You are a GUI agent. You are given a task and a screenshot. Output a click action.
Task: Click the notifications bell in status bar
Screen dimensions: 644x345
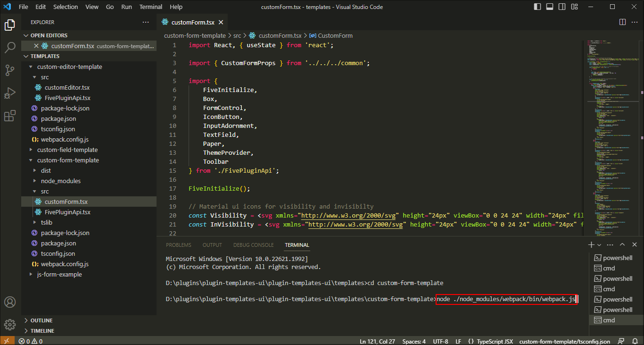point(635,341)
